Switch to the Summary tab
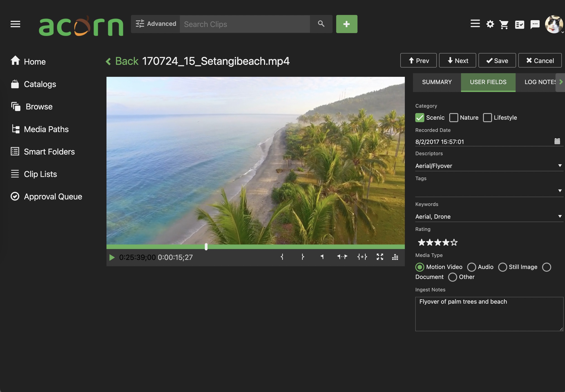The height and width of the screenshot is (392, 565). pyautogui.click(x=437, y=82)
